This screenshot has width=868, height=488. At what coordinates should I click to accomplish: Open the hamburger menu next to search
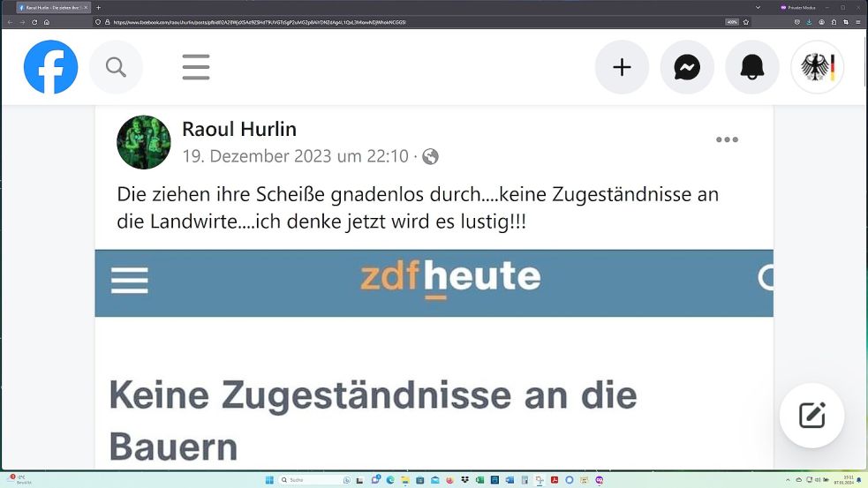click(x=196, y=67)
